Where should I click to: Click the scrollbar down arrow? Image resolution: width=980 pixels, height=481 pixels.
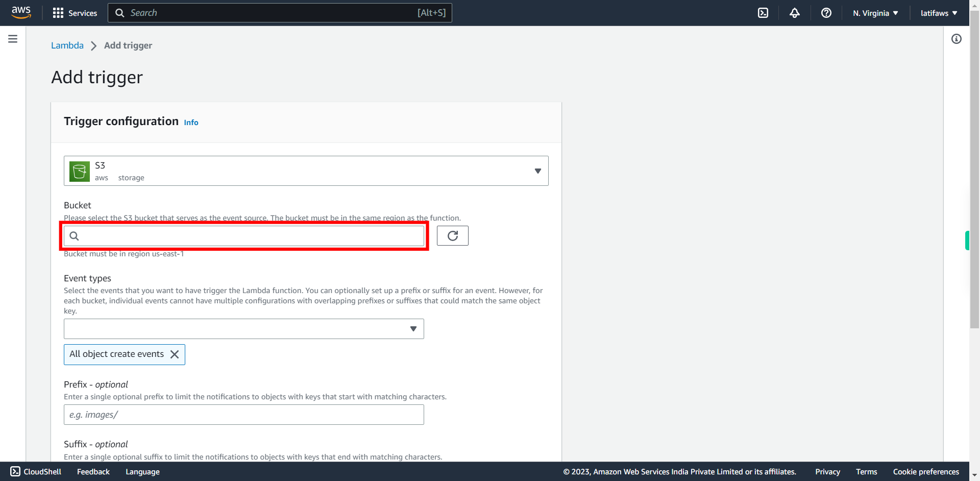pos(974,475)
